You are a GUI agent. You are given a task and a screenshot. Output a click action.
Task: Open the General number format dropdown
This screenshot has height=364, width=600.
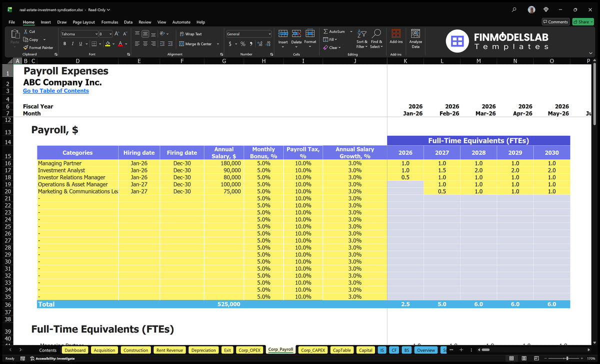coord(269,34)
